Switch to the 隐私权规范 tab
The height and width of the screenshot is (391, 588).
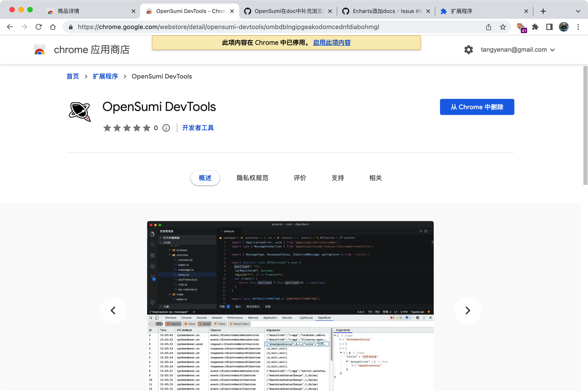coord(252,178)
